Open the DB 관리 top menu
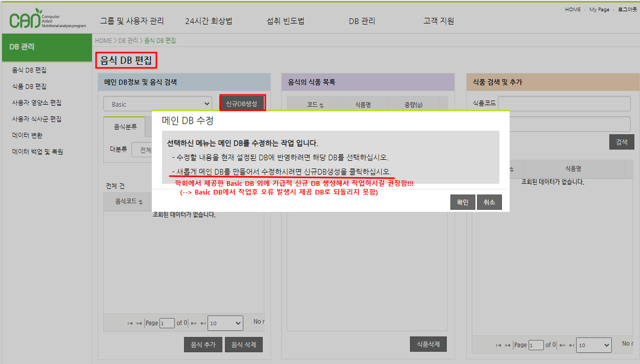640x364 pixels. (x=362, y=21)
